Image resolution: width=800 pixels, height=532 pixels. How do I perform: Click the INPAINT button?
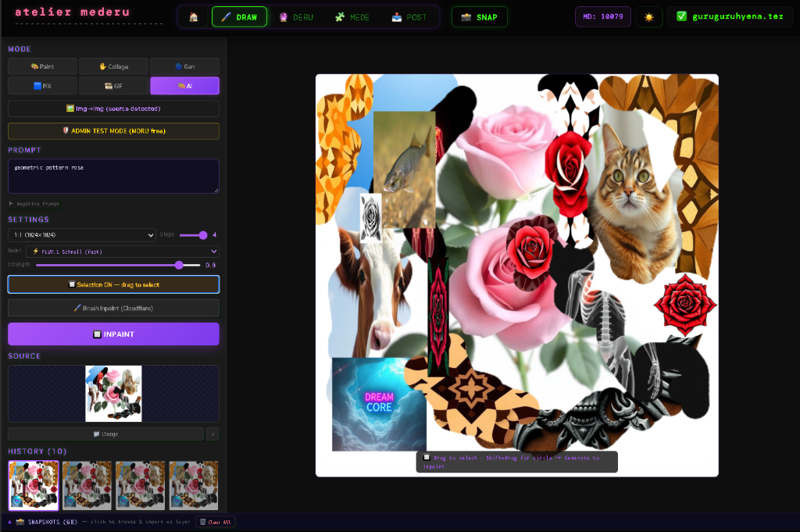[114, 334]
